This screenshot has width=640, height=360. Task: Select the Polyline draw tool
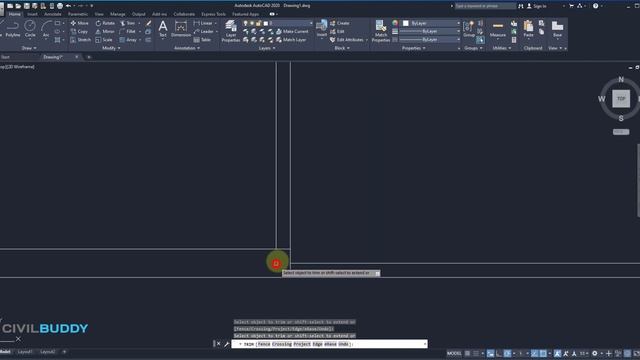pos(13,29)
